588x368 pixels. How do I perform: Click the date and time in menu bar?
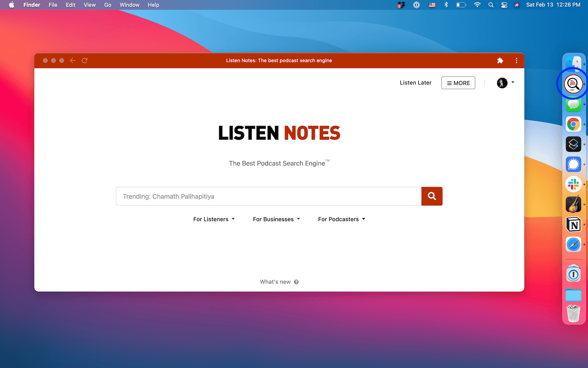point(553,5)
